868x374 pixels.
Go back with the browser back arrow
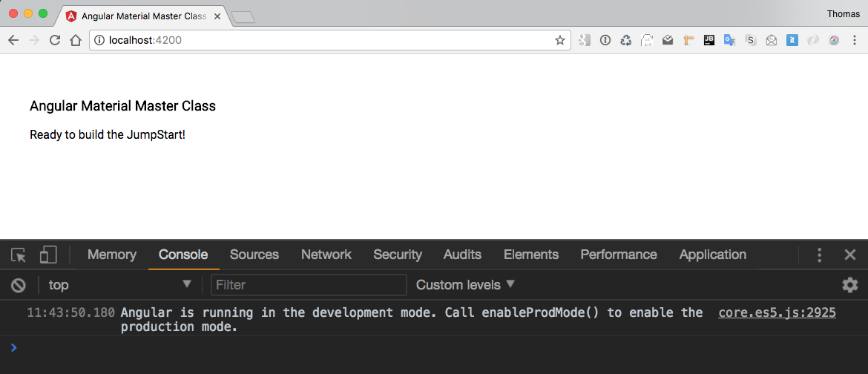(x=13, y=40)
